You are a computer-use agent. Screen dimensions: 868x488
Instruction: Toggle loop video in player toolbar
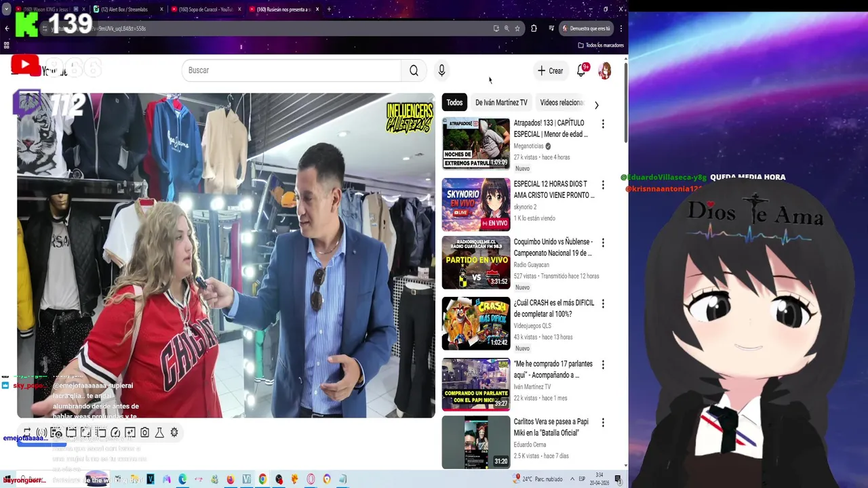tap(27, 432)
